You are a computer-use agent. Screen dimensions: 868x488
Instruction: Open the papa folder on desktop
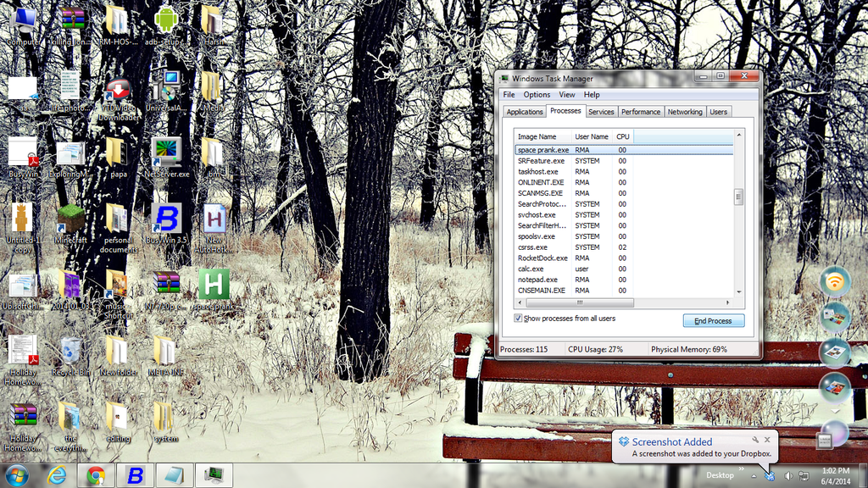(118, 158)
